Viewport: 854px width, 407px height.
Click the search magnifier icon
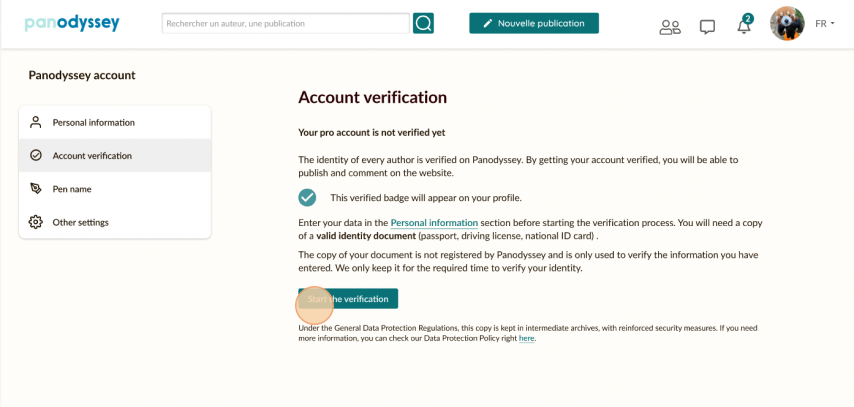(423, 23)
